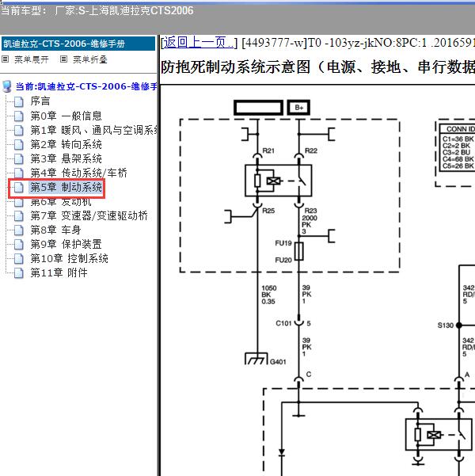Screen dimensions: 475x476
Task: Click page icon beside 第0章
Action: [x=19, y=116]
